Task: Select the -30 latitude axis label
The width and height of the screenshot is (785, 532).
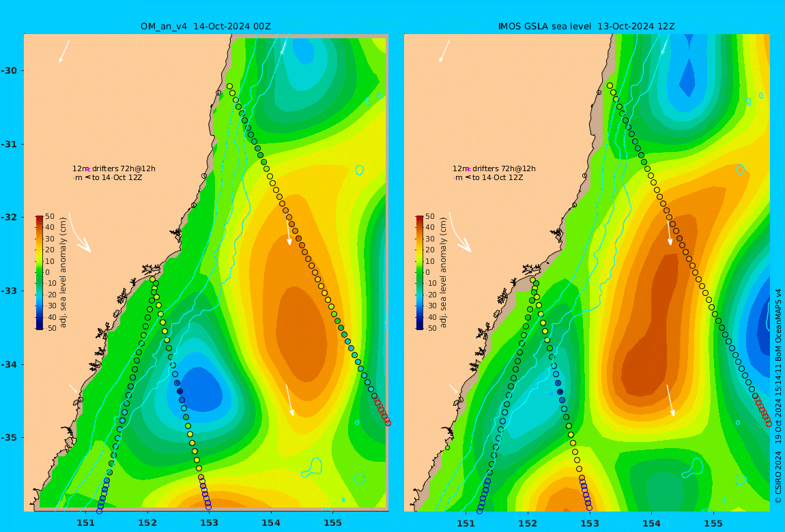Action: pos(8,70)
